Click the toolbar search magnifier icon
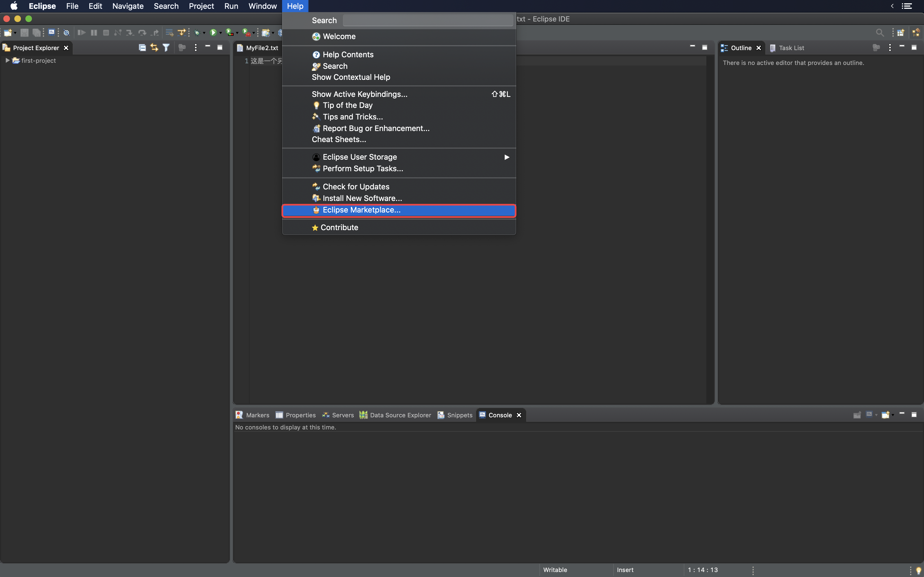Screen dimensions: 924x577 [x=880, y=33]
